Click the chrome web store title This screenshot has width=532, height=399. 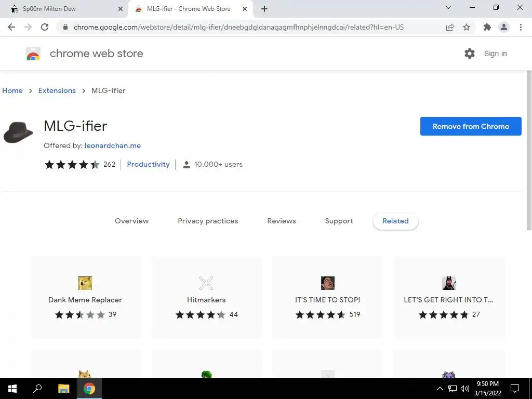(x=96, y=54)
